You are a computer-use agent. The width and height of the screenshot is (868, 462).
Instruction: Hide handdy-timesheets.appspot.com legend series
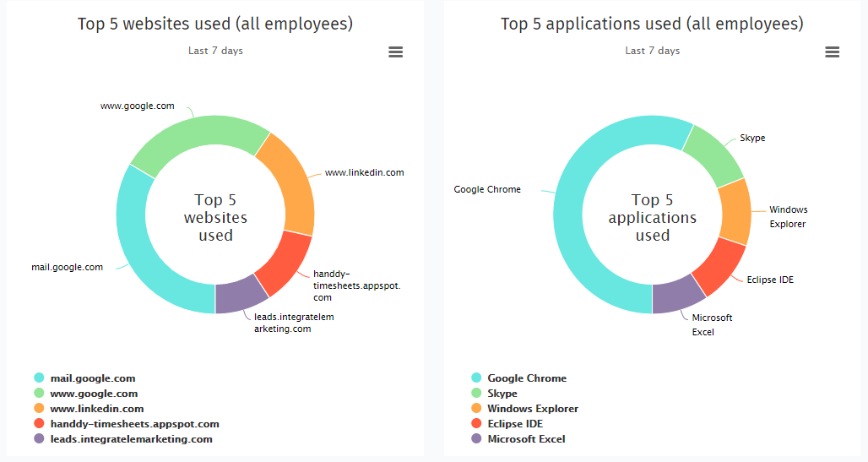tap(134, 424)
